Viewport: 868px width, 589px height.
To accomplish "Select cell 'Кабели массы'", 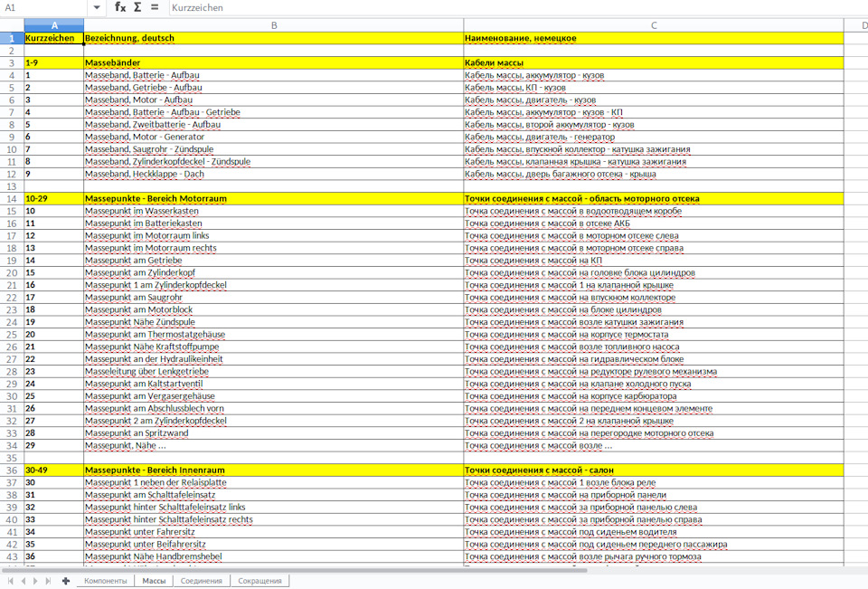I will coord(654,62).
